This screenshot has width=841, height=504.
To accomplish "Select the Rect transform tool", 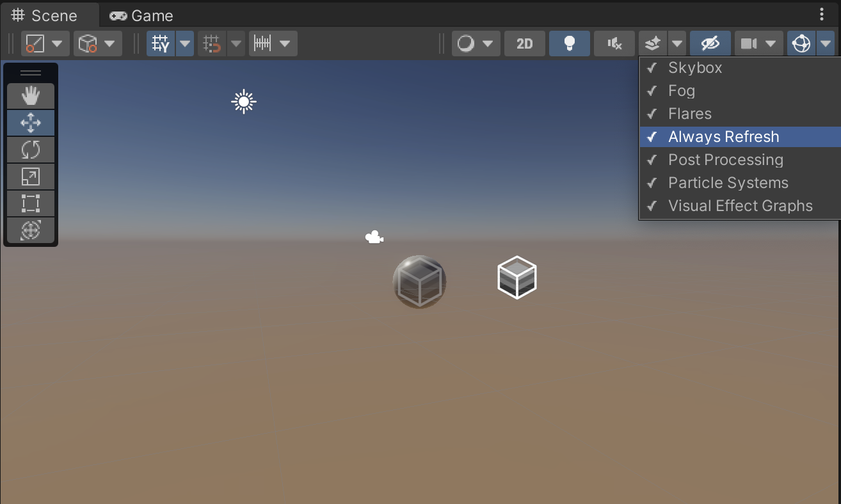I will 31,203.
